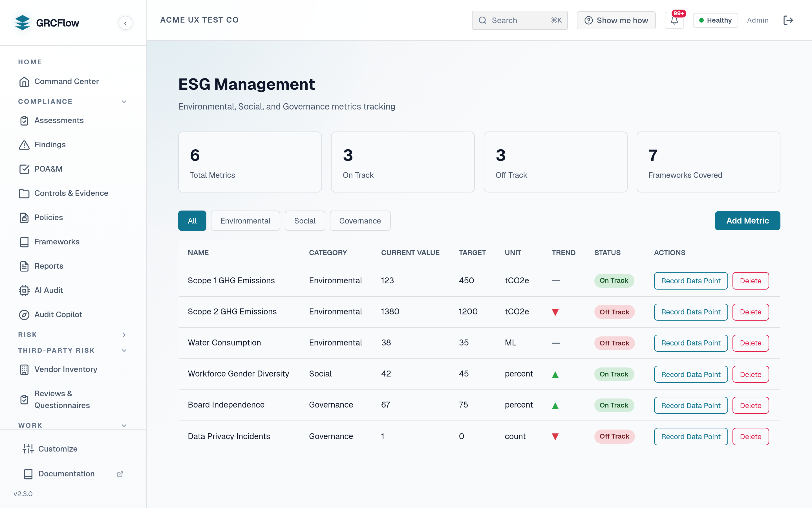Filter metrics by Environmental
This screenshot has height=508, width=812.
pyautogui.click(x=245, y=221)
